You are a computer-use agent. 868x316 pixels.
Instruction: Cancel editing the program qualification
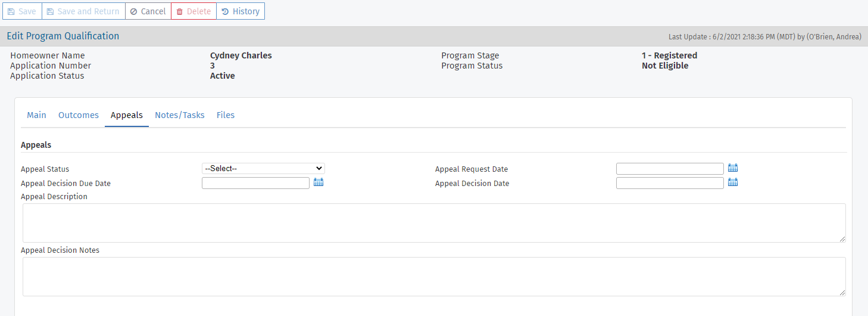coord(148,11)
